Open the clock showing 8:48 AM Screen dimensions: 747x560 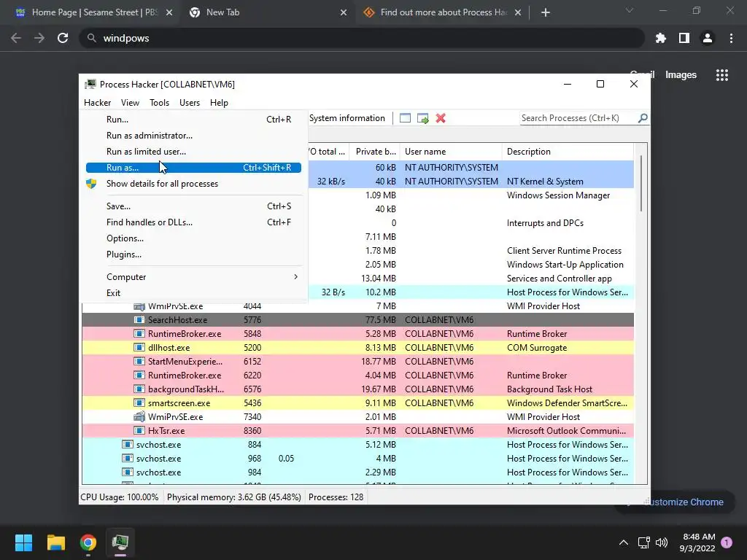[x=698, y=542]
